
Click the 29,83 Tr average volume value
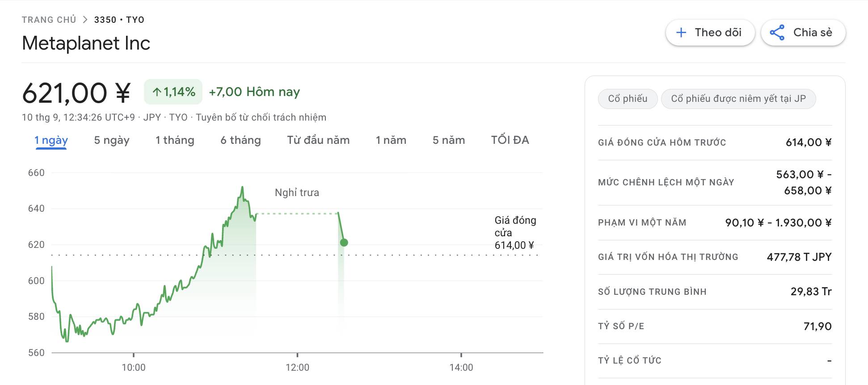(x=811, y=292)
